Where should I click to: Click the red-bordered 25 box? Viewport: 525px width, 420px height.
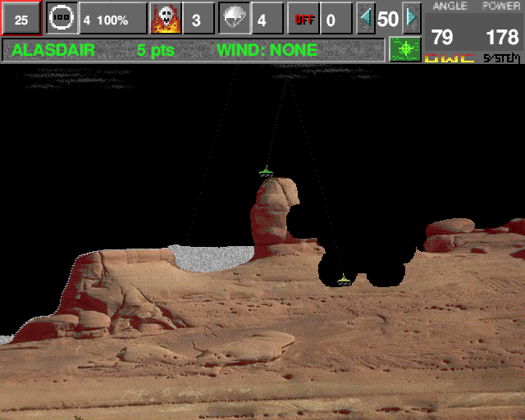(x=21, y=18)
